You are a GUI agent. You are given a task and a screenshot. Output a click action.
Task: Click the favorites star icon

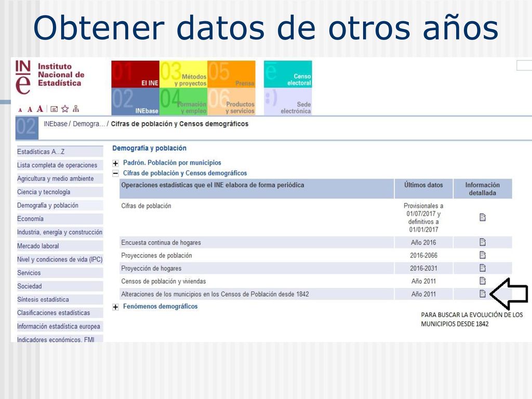click(x=65, y=109)
